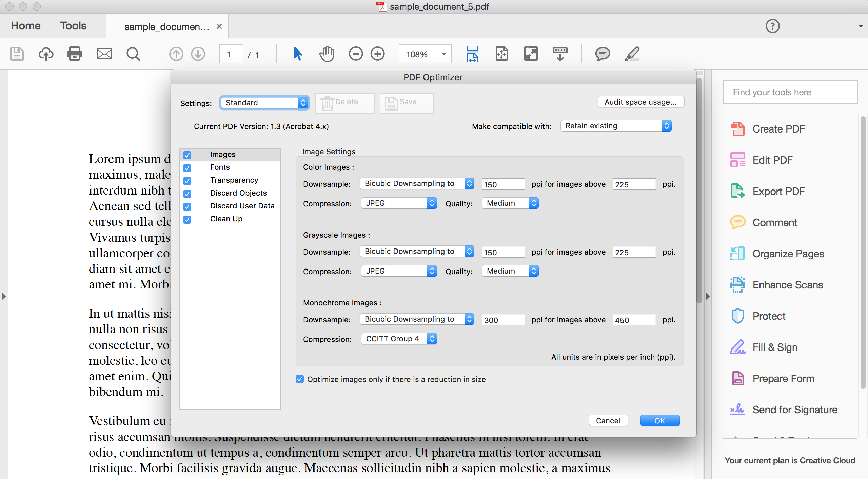Image resolution: width=868 pixels, height=479 pixels.
Task: Switch to the Tools tab
Action: click(73, 26)
